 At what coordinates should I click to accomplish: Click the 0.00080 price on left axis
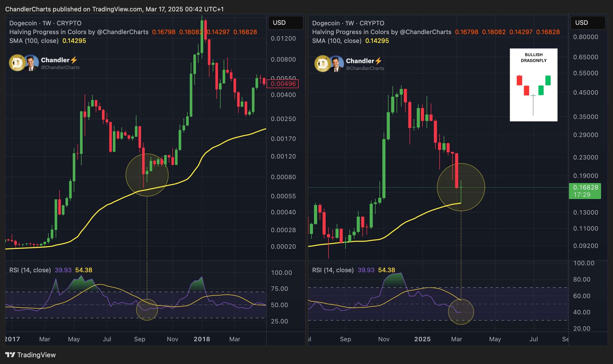tap(283, 177)
